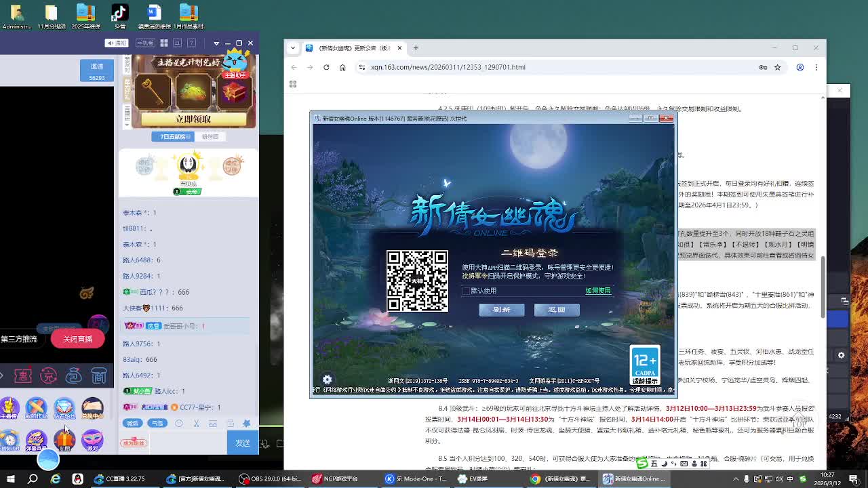Viewport: 868px width, 488px height.
Task: Click the scissors screenshot icon in chat toolbar
Action: [x=196, y=423]
